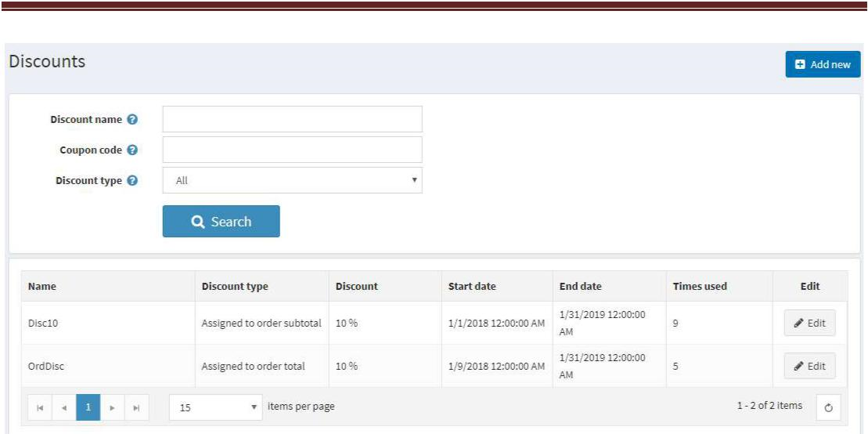The height and width of the screenshot is (434, 868).
Task: Go to first page of results
Action: pyautogui.click(x=40, y=407)
